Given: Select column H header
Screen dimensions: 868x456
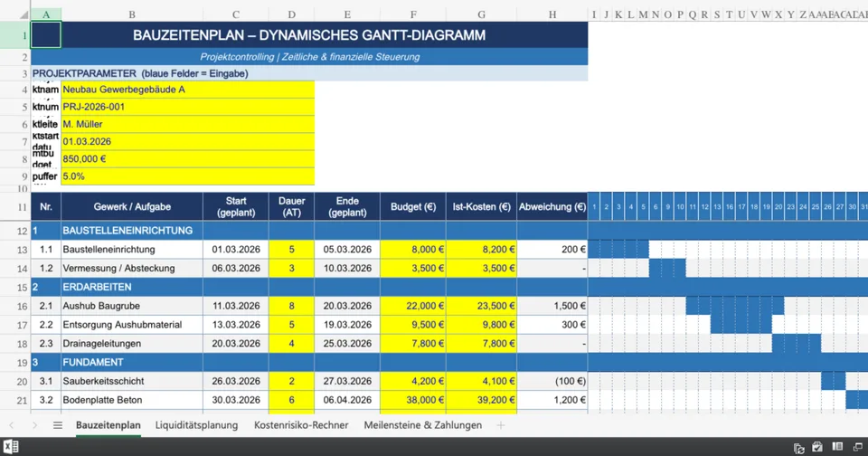Looking at the screenshot, I should click(552, 15).
